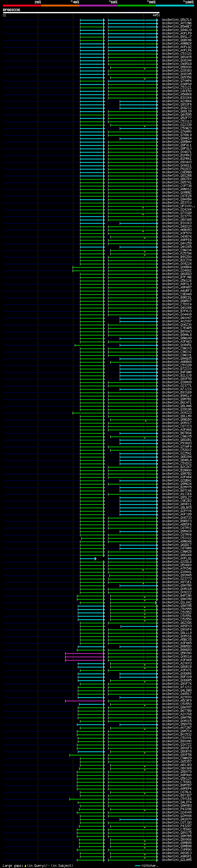Screen dimensions: 197x868
Task: Select hit label UniRef100_Q9XF58
Action: (x=176, y=755)
